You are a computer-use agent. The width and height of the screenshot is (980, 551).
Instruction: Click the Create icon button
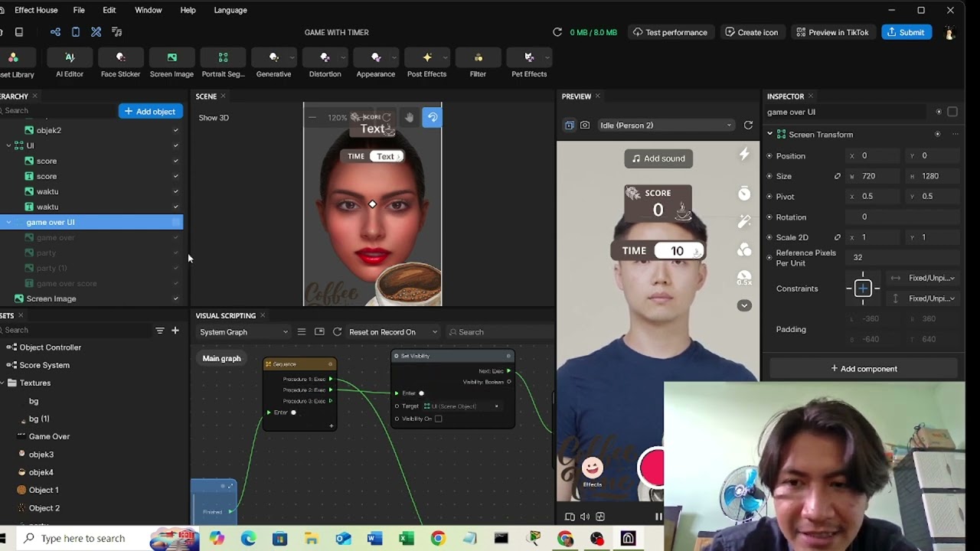[x=752, y=32]
